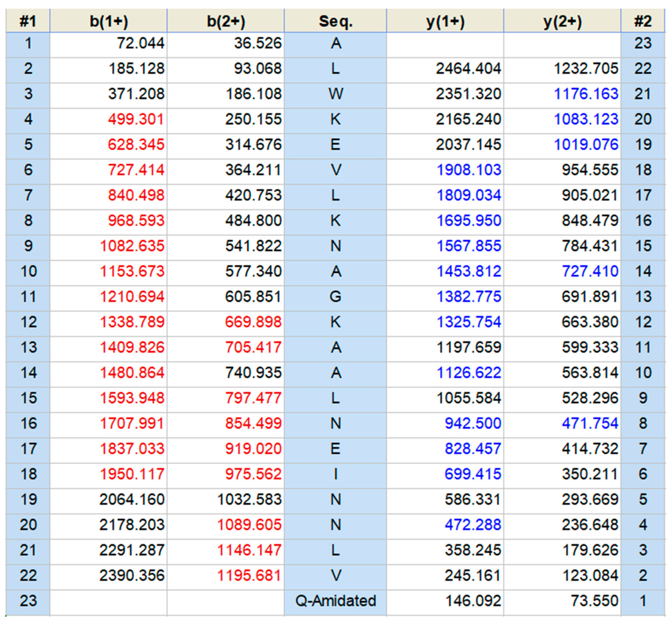Viewport: 672px width, 625px height.
Task: Select the y(2+) value 1232.705
Action: point(586,69)
